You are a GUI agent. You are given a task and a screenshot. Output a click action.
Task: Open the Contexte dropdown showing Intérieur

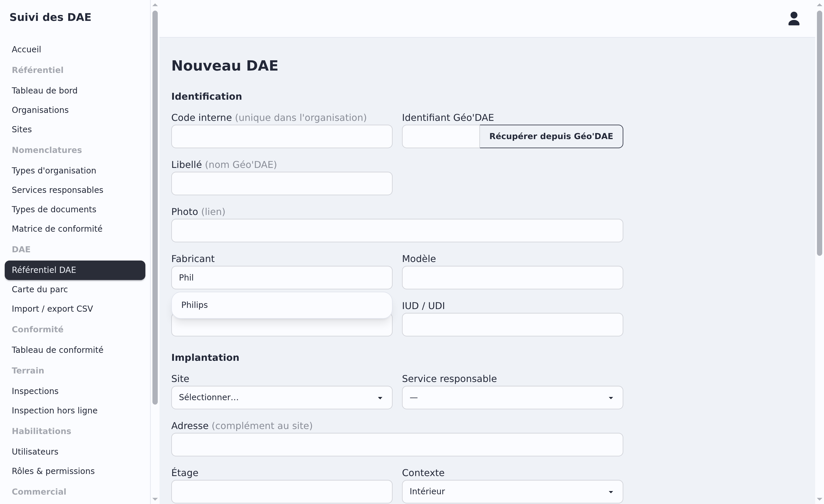coord(512,491)
